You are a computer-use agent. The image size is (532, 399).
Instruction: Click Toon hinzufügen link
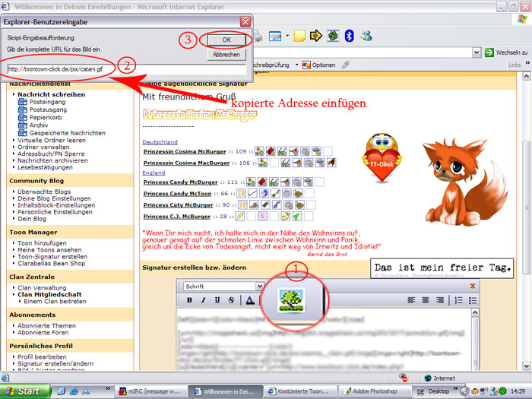pos(42,243)
